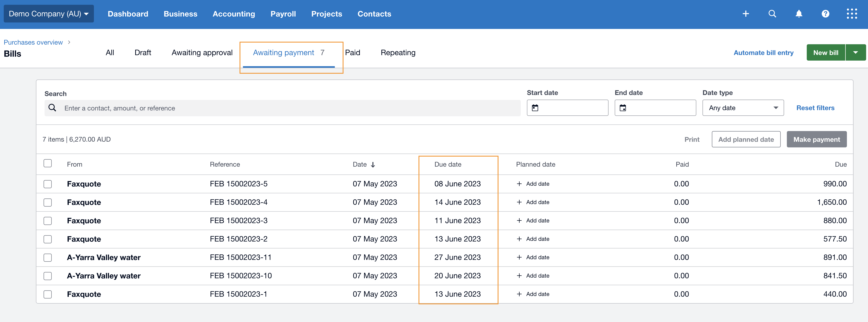Check the FEB 15002023-4 bill checkbox
Viewport: 868px width, 322px height.
tap(47, 202)
